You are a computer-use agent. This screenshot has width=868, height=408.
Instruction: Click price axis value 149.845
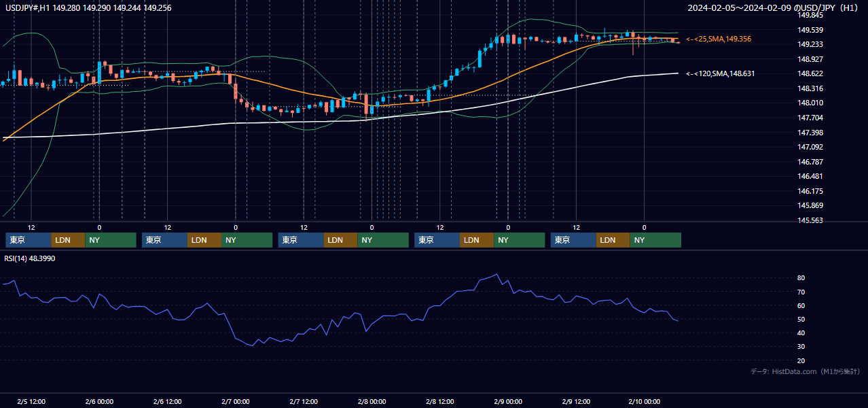tap(810, 15)
